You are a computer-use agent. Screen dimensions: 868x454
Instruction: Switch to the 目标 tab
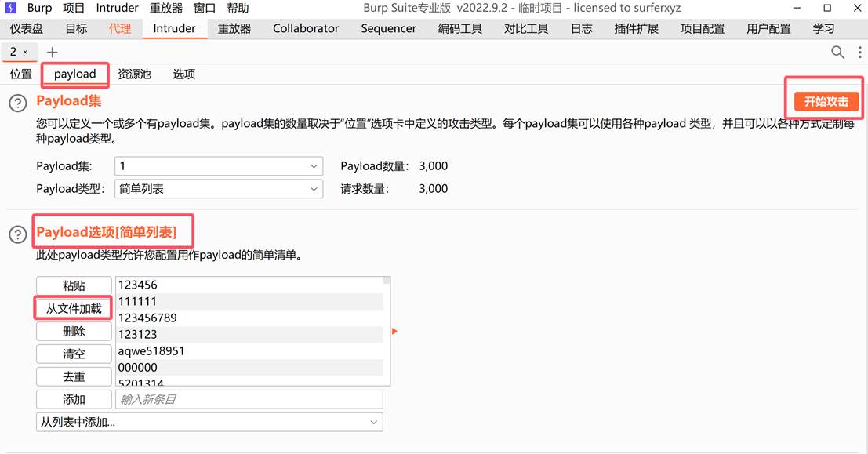click(x=76, y=29)
